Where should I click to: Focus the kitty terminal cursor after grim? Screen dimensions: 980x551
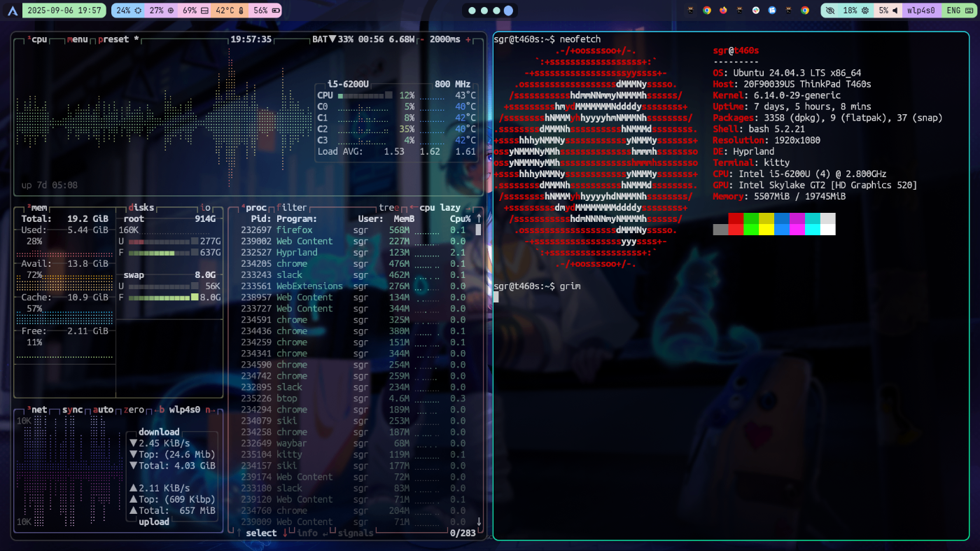496,297
